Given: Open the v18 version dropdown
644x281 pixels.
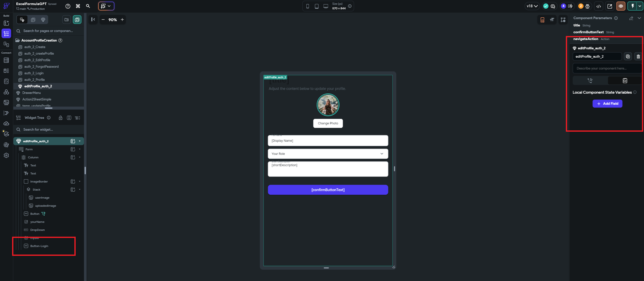Looking at the screenshot, I should (x=532, y=6).
